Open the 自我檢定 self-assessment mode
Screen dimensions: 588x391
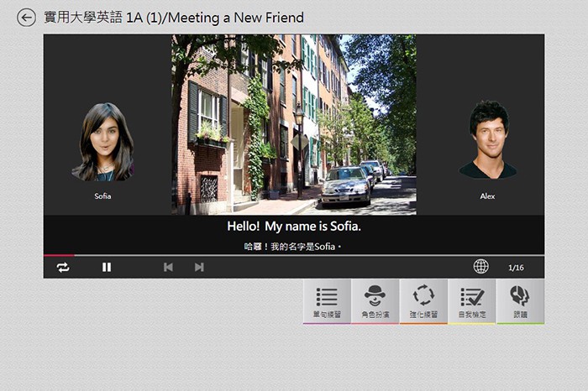click(x=472, y=301)
